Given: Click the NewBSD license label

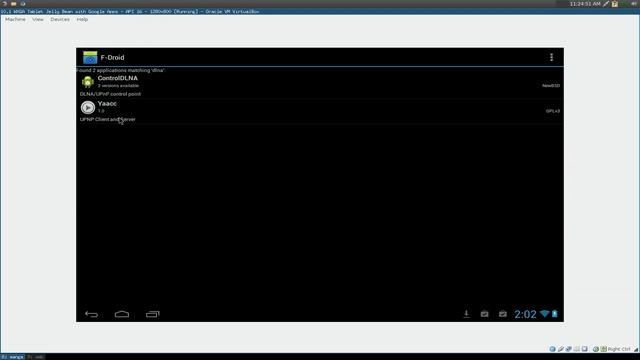Looking at the screenshot, I should tap(551, 86).
